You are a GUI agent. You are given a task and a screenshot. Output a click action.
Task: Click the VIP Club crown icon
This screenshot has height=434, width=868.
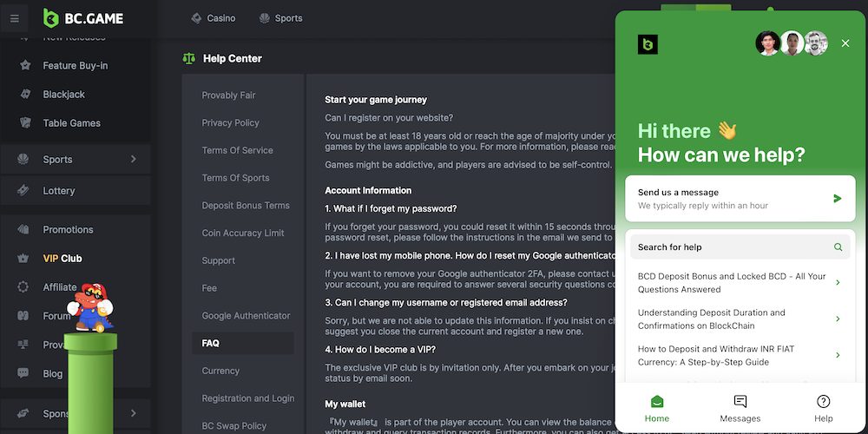click(x=23, y=258)
